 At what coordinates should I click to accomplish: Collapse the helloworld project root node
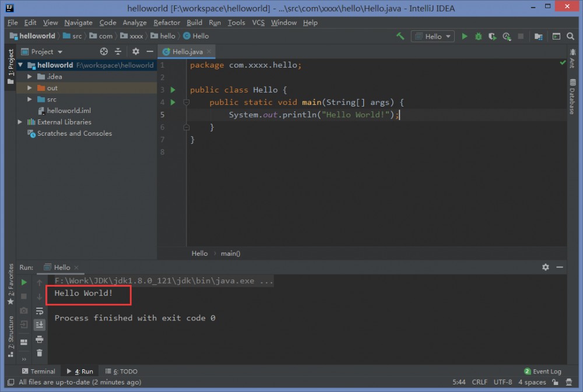[21, 65]
